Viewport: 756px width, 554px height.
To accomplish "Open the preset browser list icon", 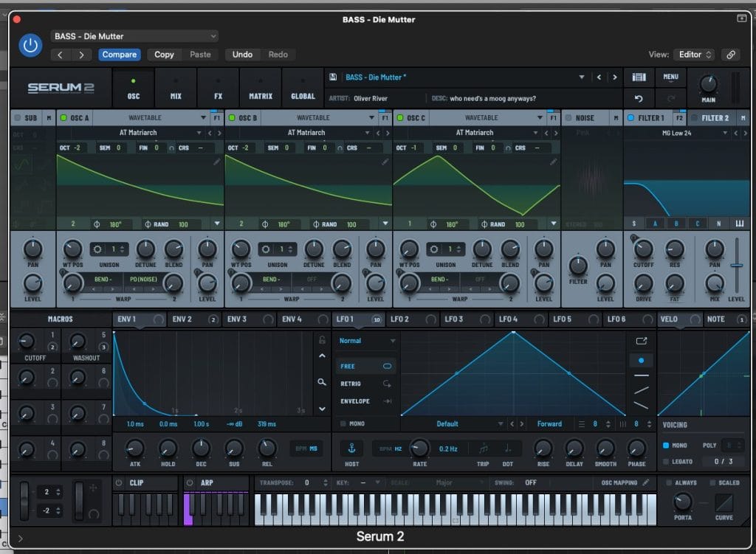I will (639, 77).
